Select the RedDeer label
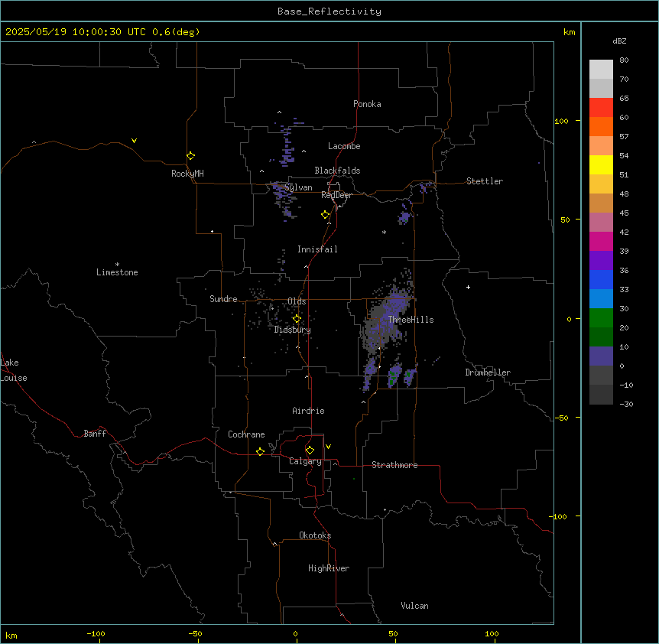Image resolution: width=659 pixels, height=644 pixels. click(x=336, y=195)
